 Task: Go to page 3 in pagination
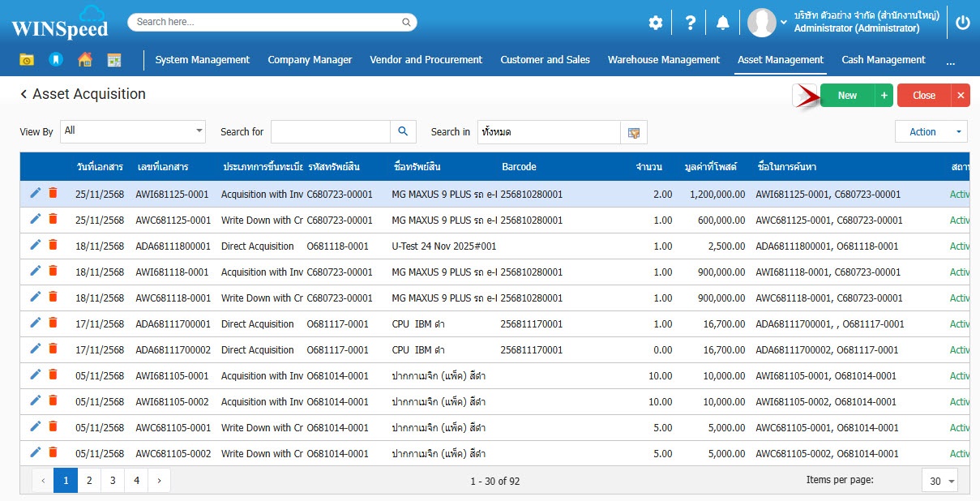pos(113,481)
